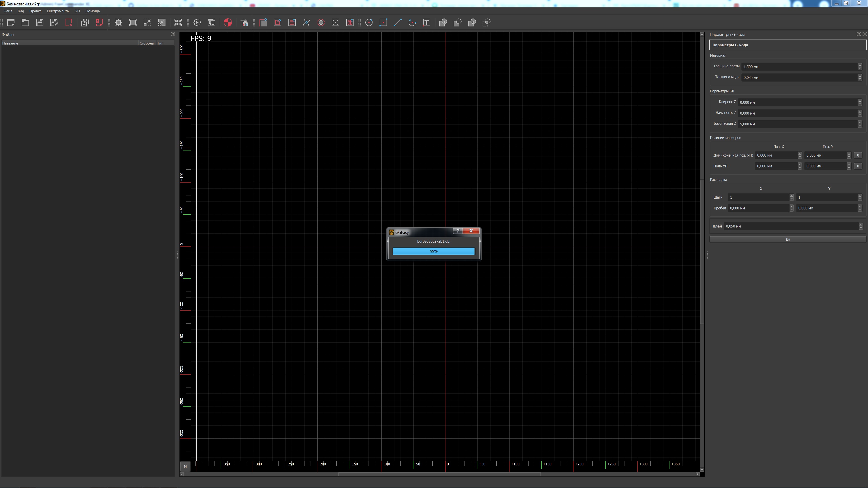Click the open file folder icon
This screenshot has width=868, height=488.
[25, 23]
